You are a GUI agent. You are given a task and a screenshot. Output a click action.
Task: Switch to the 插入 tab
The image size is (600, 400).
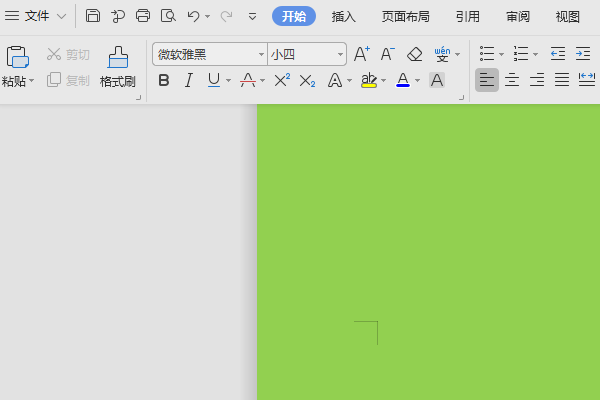[344, 16]
